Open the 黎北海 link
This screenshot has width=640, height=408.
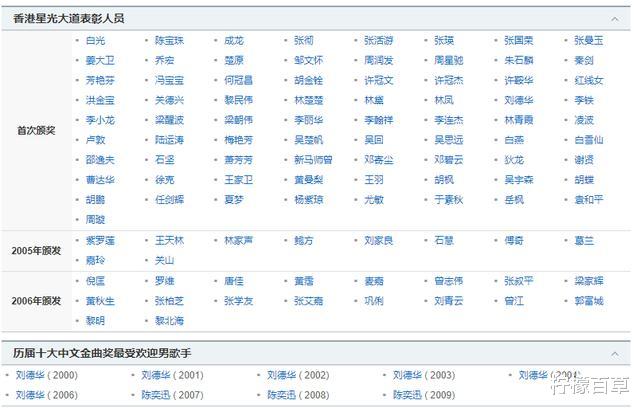click(169, 321)
